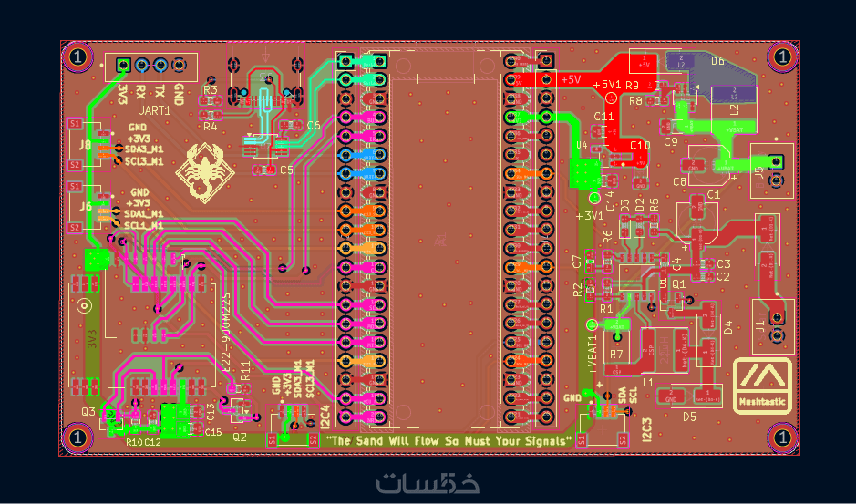Click the square 3V3 pad of UART1
856x504 pixels.
[123, 66]
